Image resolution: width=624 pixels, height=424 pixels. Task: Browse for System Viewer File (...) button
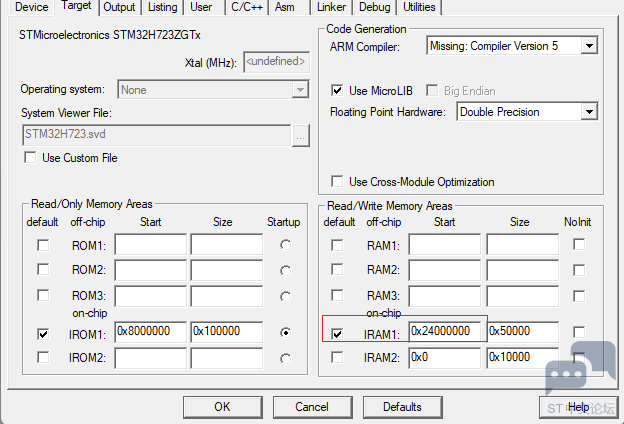coord(300,136)
